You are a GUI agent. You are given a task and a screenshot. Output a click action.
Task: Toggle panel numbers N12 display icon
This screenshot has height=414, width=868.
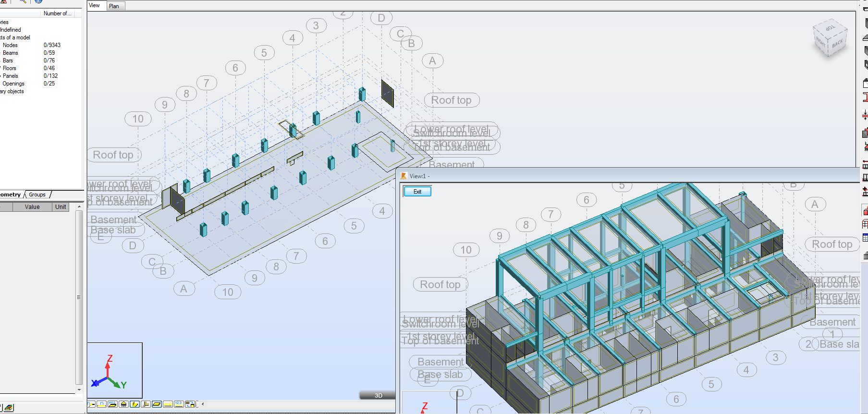[x=112, y=404]
